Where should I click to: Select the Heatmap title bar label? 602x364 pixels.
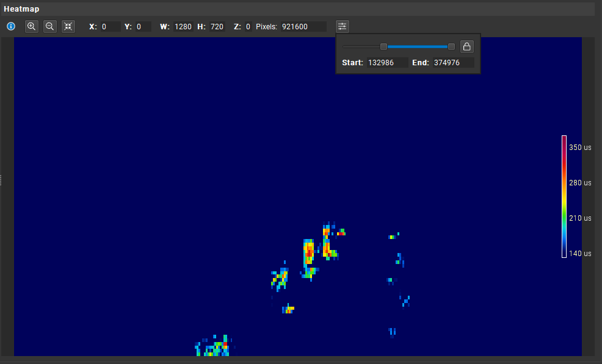21,9
